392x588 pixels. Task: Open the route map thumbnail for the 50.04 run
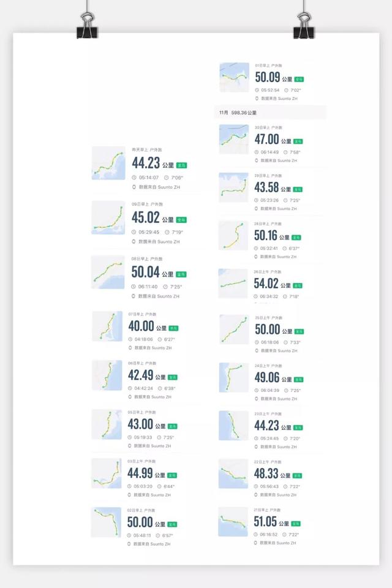tap(108, 273)
